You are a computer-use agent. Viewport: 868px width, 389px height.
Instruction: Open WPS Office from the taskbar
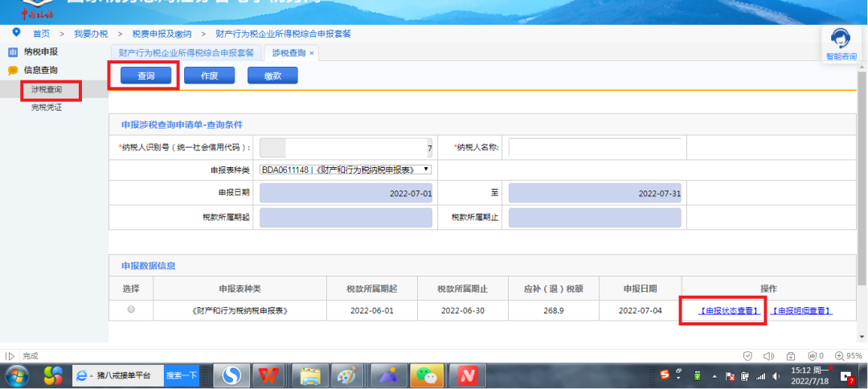point(269,376)
